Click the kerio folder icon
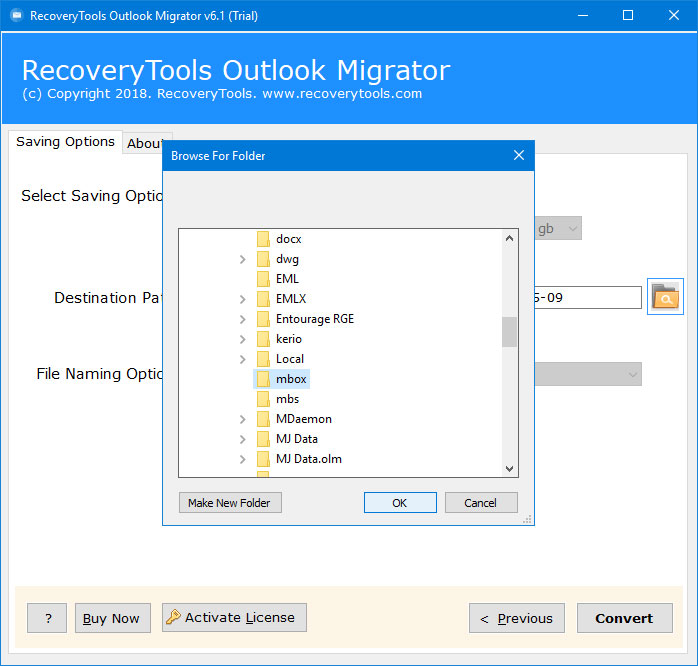The width and height of the screenshot is (698, 666). coord(263,339)
